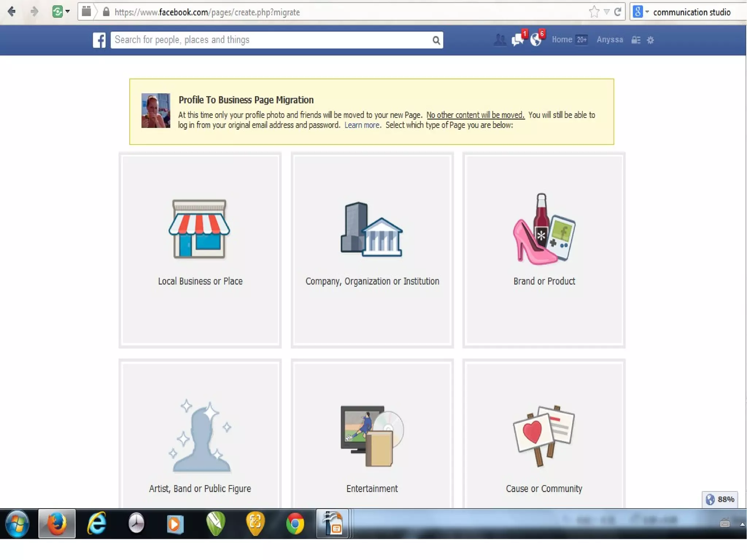
Task: Bookmark page with star icon
Action: click(594, 12)
